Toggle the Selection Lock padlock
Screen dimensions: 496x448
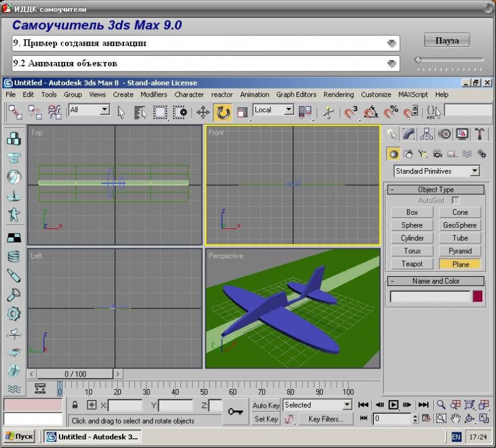click(x=75, y=405)
